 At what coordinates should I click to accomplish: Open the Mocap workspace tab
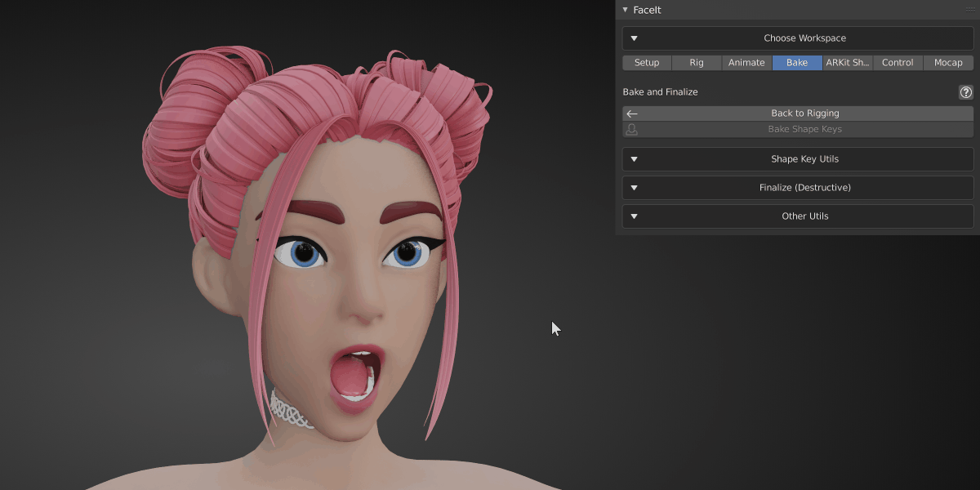pos(948,63)
